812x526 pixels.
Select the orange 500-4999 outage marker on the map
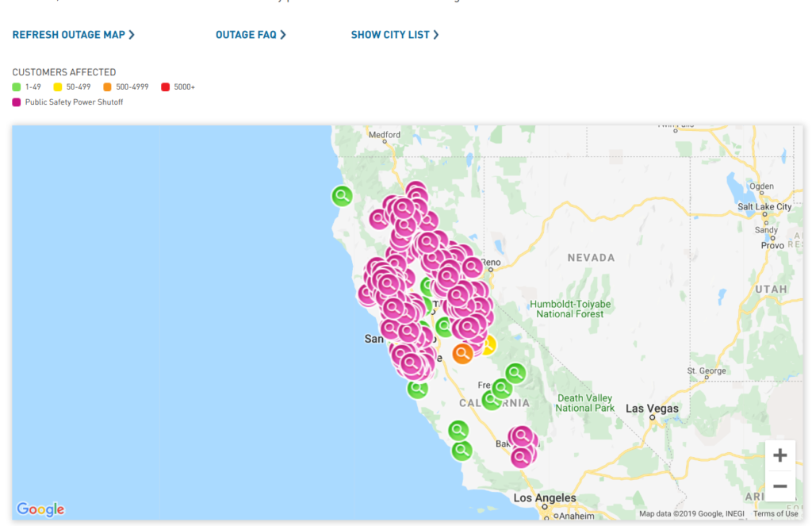[462, 353]
